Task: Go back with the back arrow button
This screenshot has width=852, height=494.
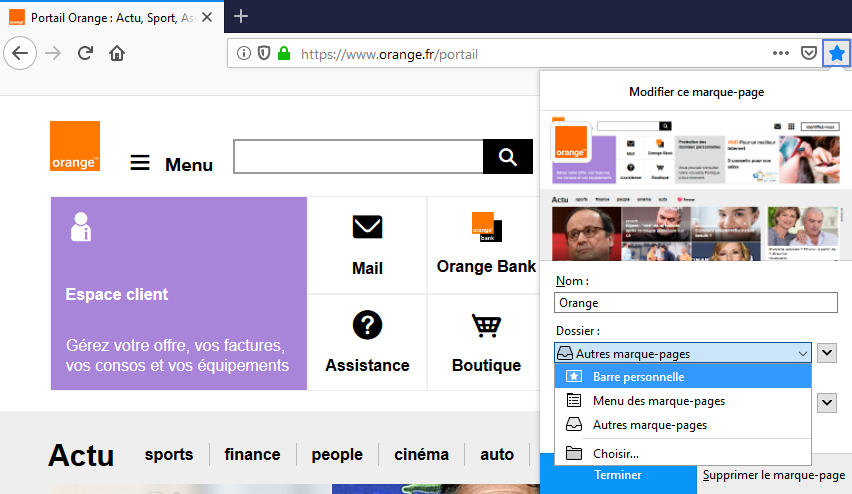Action: (20, 53)
